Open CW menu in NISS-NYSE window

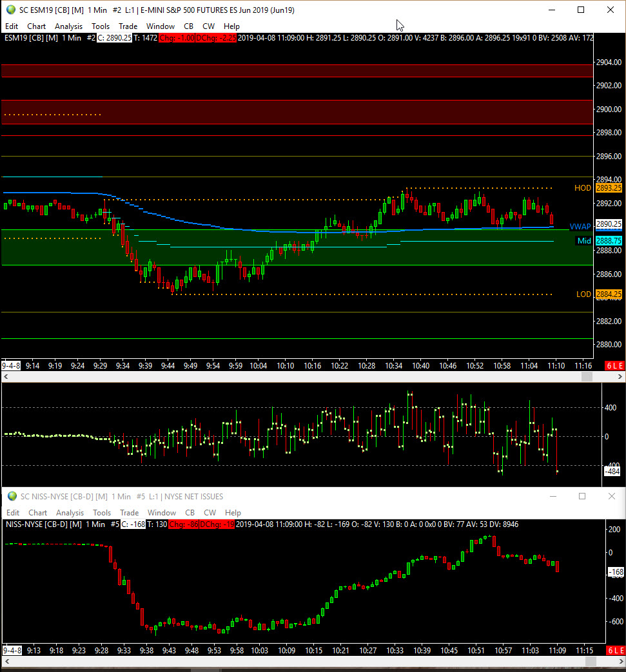pyautogui.click(x=210, y=513)
